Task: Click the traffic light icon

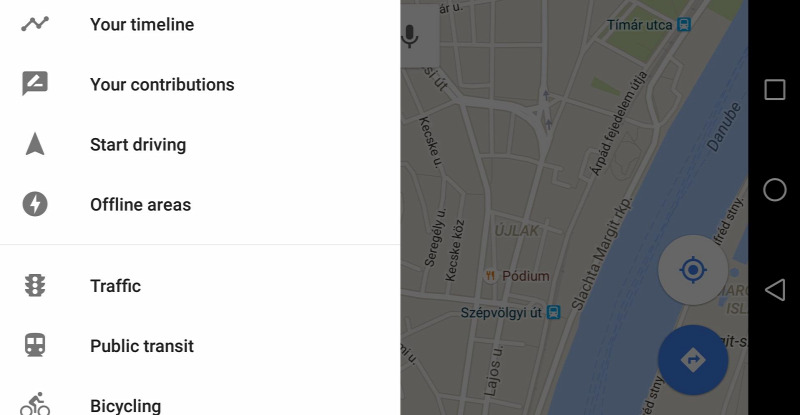Action: 35,285
